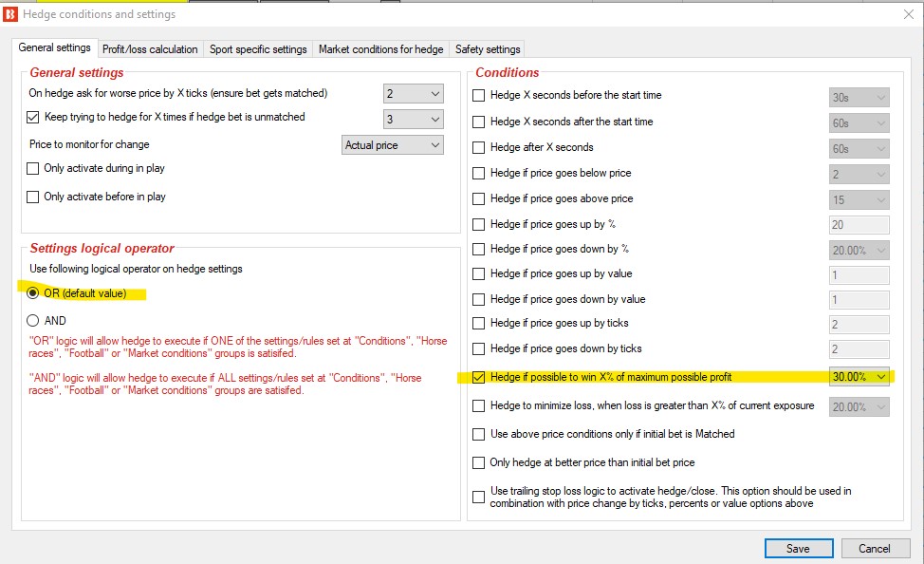The width and height of the screenshot is (924, 564).
Task: Check Hedge if price goes above price
Action: click(479, 198)
